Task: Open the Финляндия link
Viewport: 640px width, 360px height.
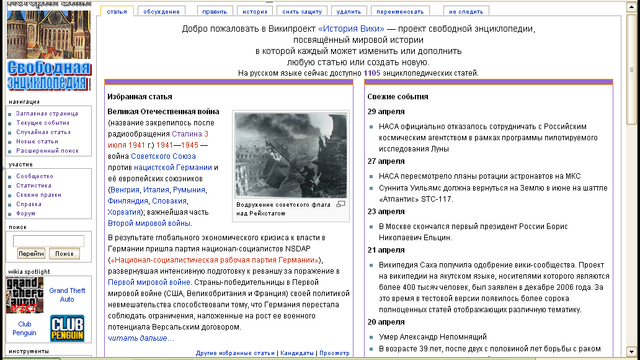Action: 128,201
